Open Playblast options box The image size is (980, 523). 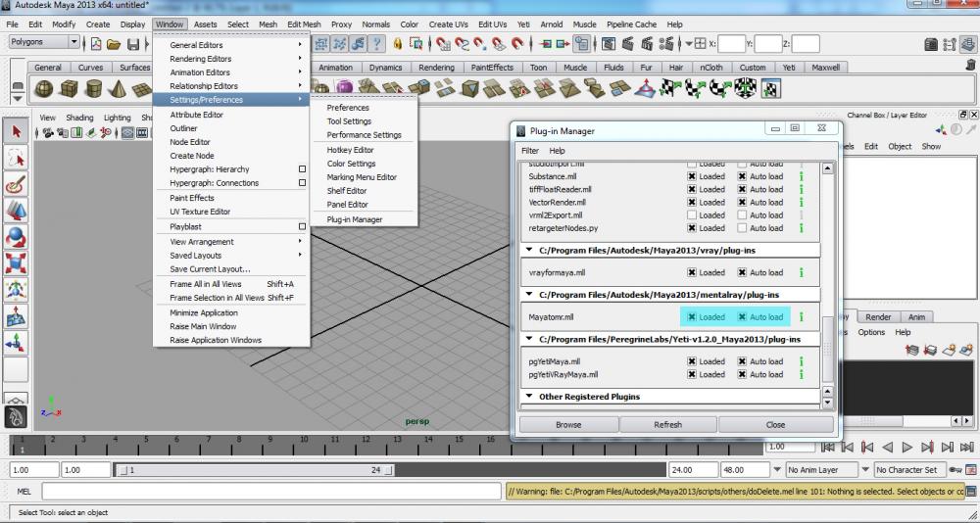click(x=302, y=226)
